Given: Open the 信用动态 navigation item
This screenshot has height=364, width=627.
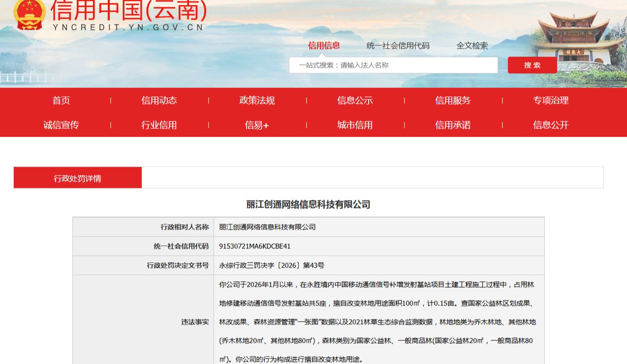Looking at the screenshot, I should (x=159, y=100).
